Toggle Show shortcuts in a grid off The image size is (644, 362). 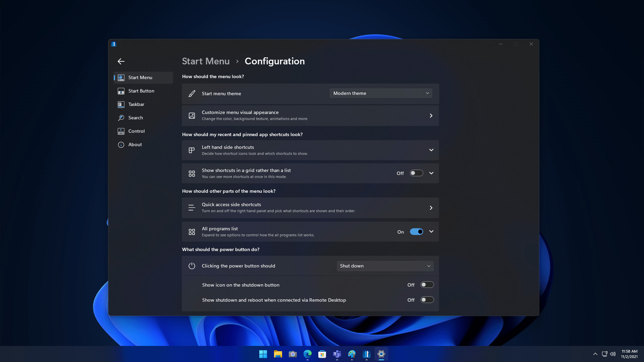[x=416, y=173]
